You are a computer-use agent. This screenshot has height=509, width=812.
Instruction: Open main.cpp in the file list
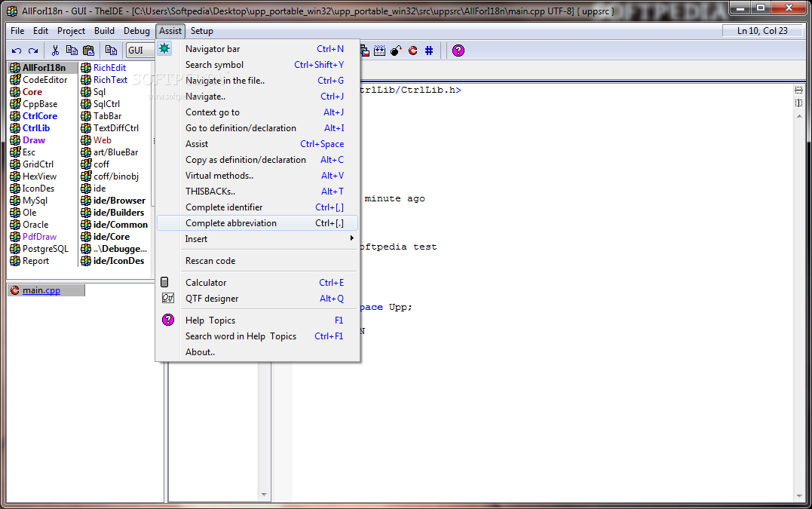(41, 290)
